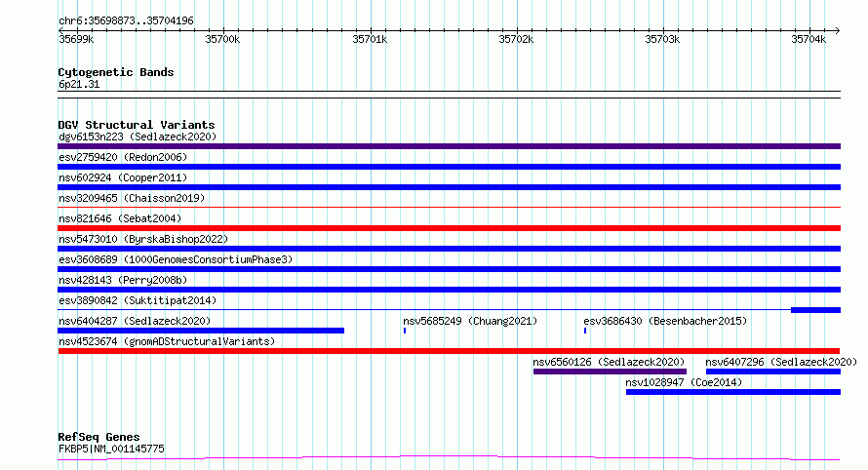
Task: Click nsv1028947 (Coe2014) variant label
Action: (x=684, y=382)
